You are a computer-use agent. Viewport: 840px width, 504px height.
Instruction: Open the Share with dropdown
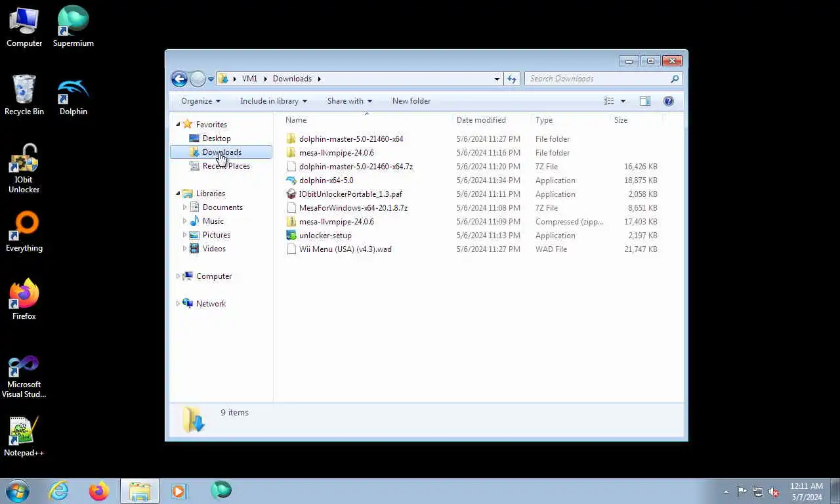pos(350,101)
